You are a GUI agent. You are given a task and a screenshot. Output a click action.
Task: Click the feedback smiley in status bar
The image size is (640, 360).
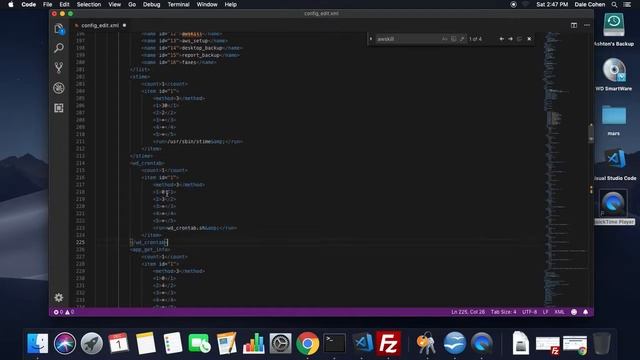(x=574, y=312)
